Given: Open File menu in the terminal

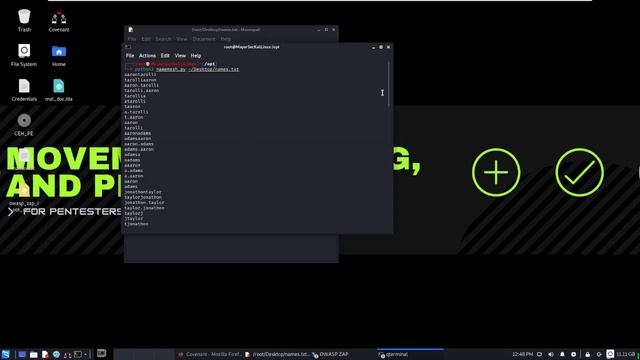Looking at the screenshot, I should point(130,56).
